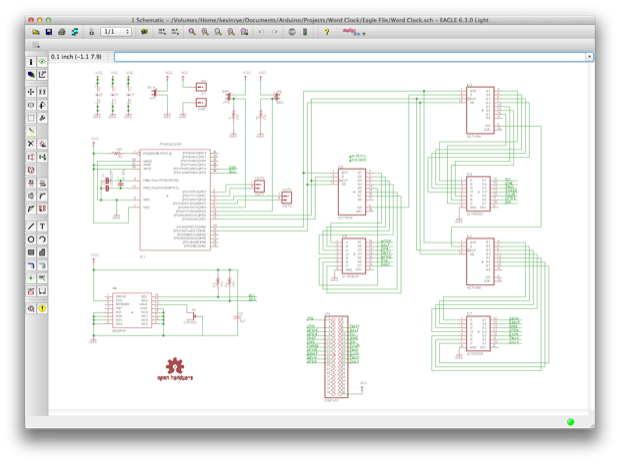Open the Display layers tool
Screen dimensions: 620x463
coord(31,75)
